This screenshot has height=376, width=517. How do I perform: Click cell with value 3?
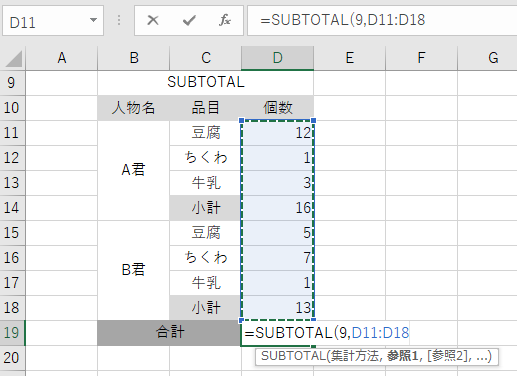(x=278, y=183)
